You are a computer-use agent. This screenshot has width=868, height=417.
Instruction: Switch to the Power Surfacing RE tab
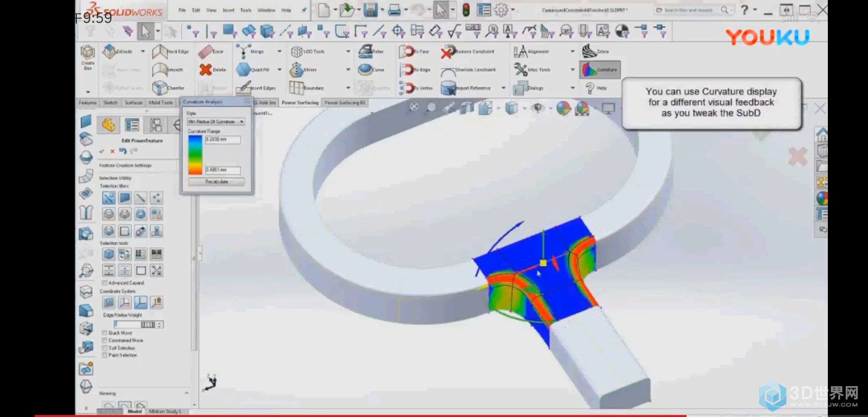click(x=344, y=102)
